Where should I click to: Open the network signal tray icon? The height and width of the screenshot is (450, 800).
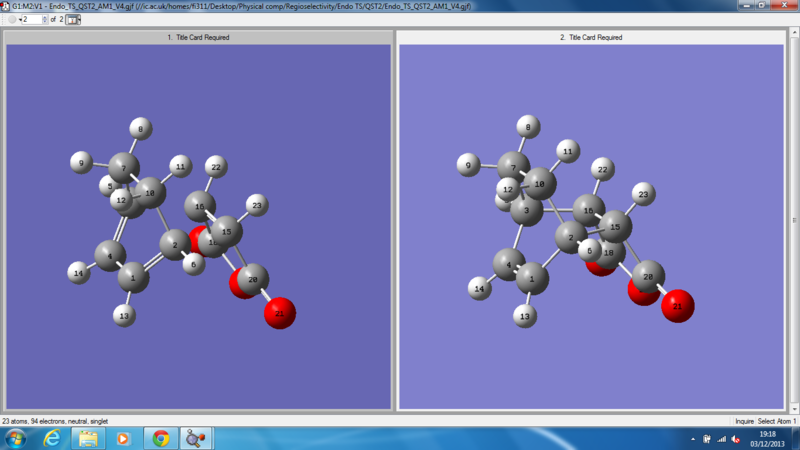721,439
